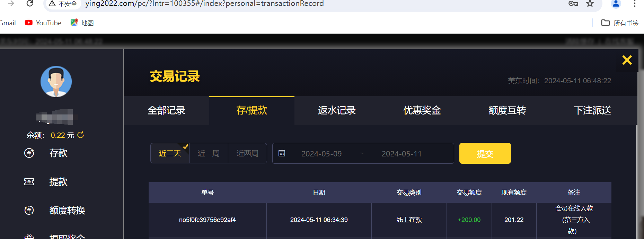Click the yellow 提交 submit button
The width and height of the screenshot is (644, 239).
485,153
